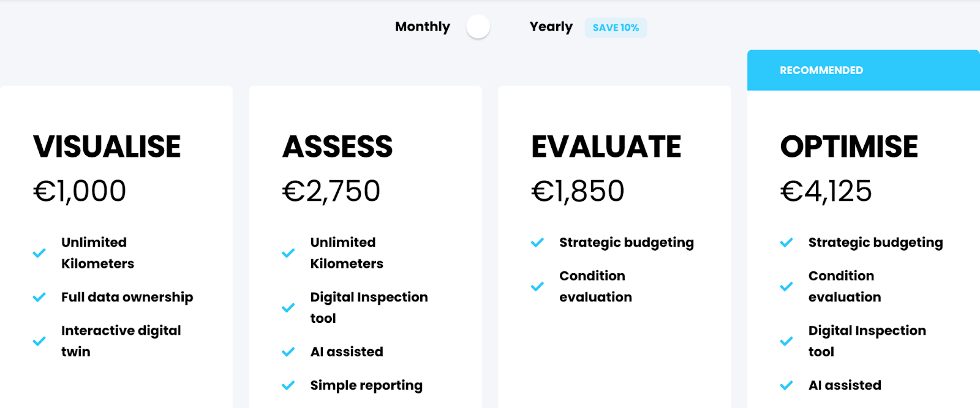Click the EVALUATE plan title
This screenshot has height=408, width=980.
coord(606,147)
